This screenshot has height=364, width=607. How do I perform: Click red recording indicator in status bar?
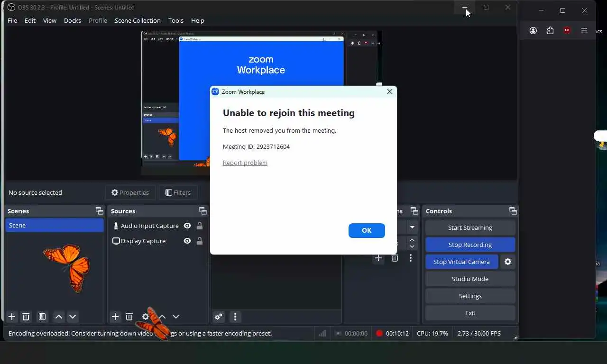click(379, 333)
